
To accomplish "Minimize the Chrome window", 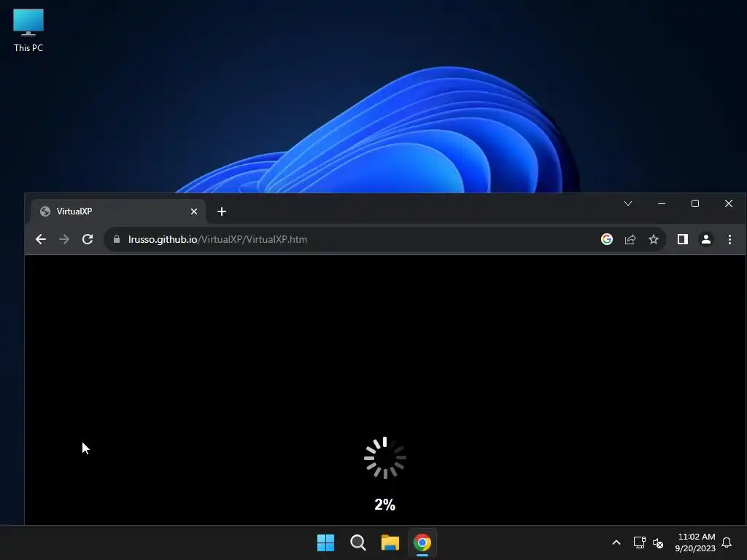I will click(661, 203).
